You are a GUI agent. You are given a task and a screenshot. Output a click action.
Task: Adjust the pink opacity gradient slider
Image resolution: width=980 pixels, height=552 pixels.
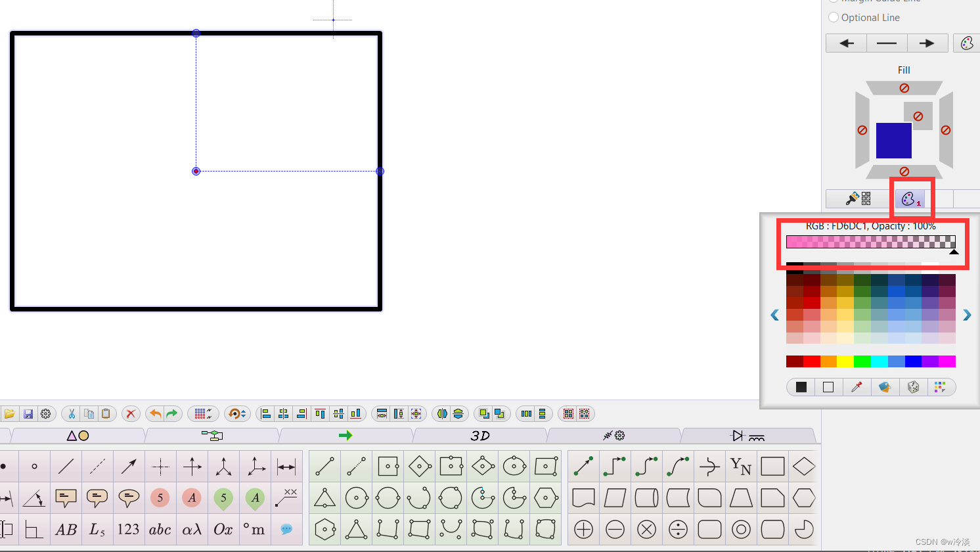871,242
